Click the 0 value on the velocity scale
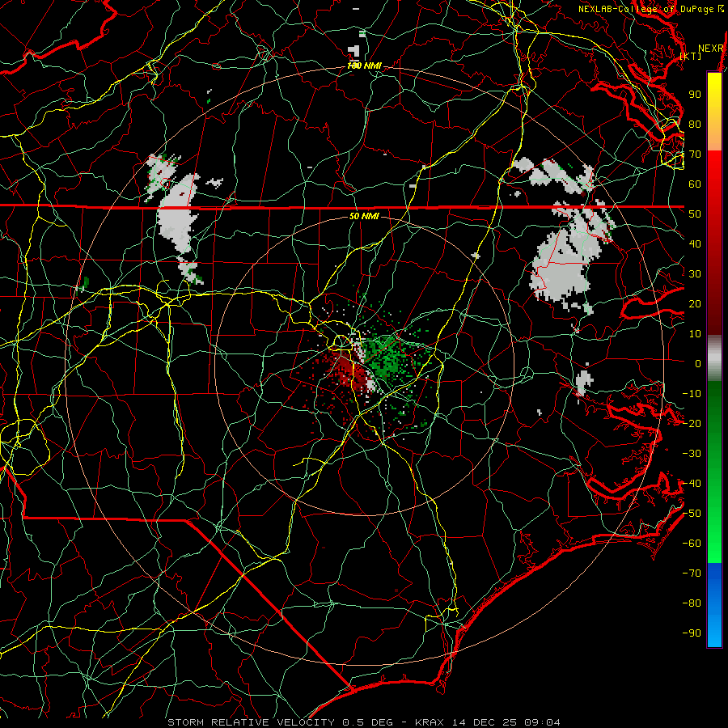728x728 pixels. pyautogui.click(x=698, y=363)
